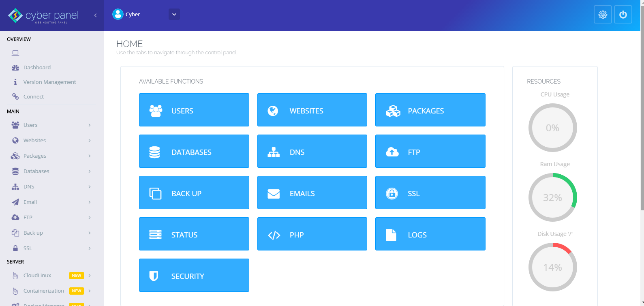Click the Websites globe icon in sidebar
The width and height of the screenshot is (644, 306).
(x=15, y=140)
